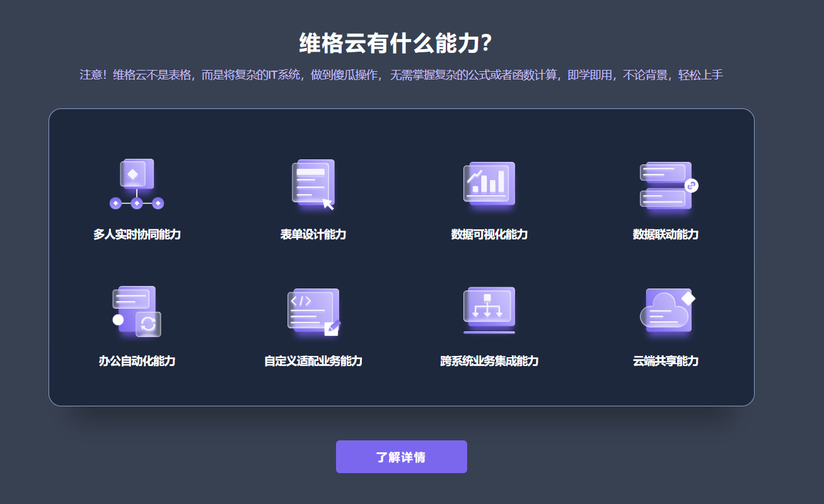Screen dimensions: 824x504
Task: Select the 数据联动能力 label
Action: (666, 234)
